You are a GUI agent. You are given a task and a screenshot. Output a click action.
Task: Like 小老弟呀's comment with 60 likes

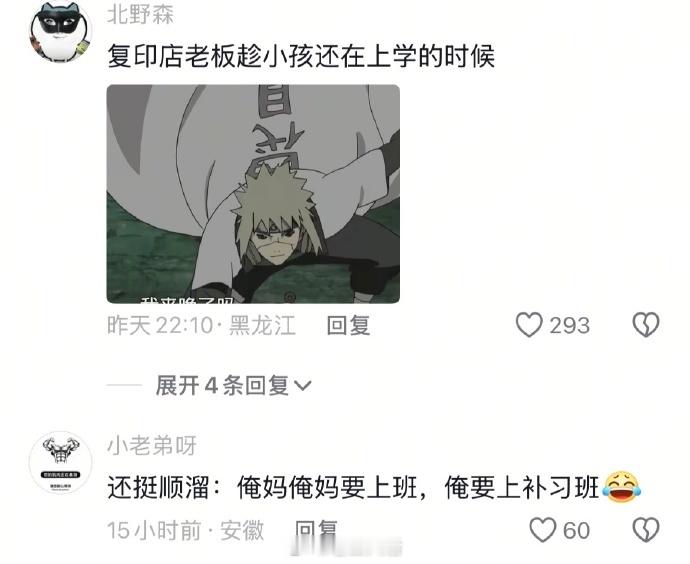(543, 530)
